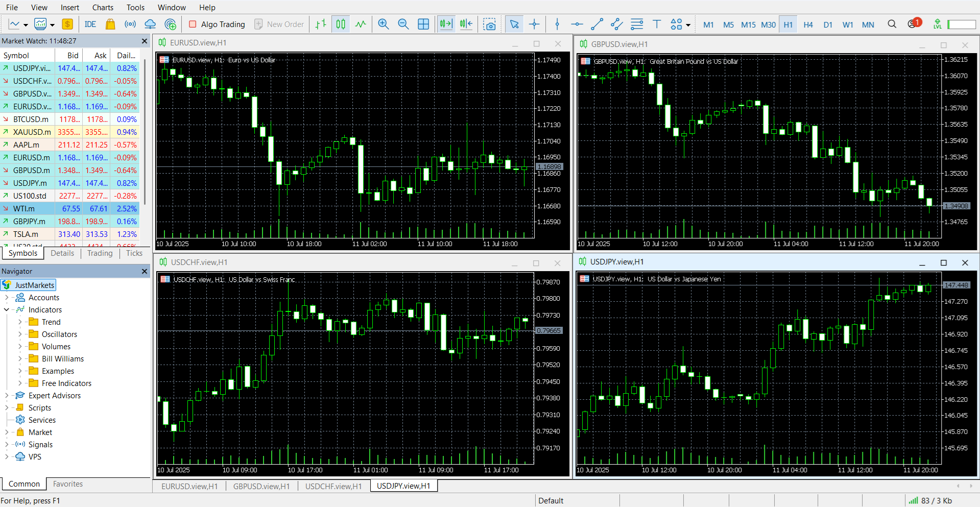
Task: Open the Charts menu
Action: coord(103,7)
